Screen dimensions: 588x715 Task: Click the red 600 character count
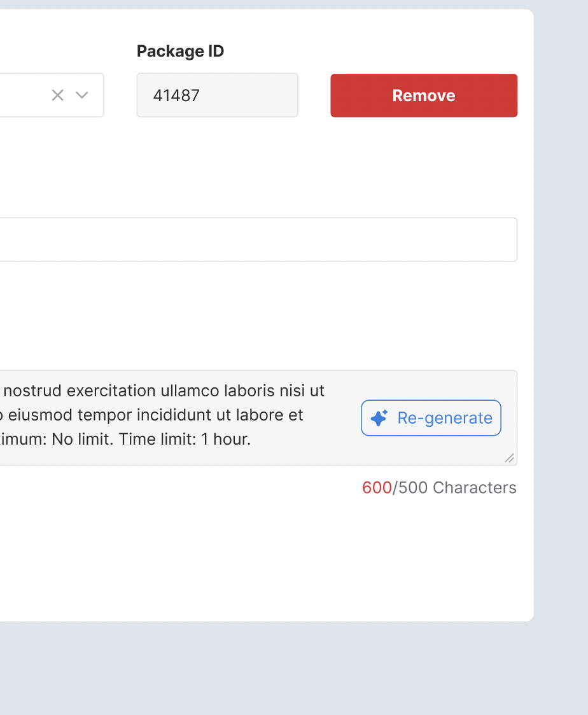pos(377,488)
